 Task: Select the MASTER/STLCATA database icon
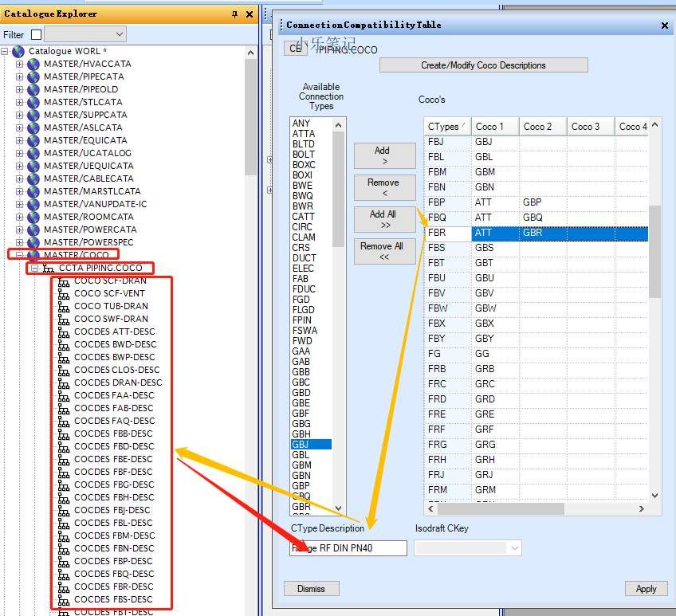33,102
